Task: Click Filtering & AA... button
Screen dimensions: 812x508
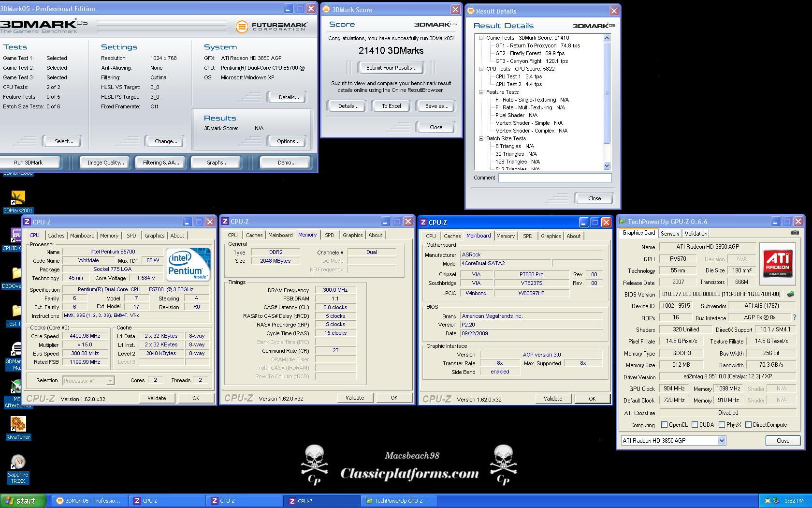Action: (x=160, y=163)
